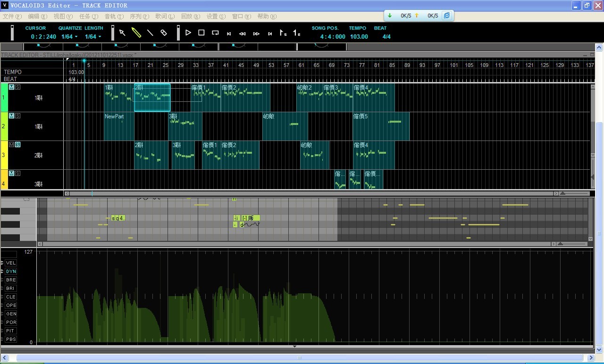Rewind the song position

[243, 33]
